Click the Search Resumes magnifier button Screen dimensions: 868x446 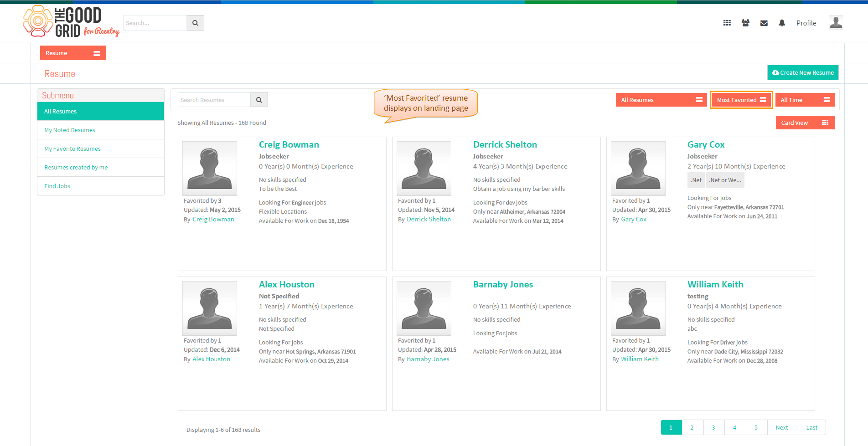259,100
